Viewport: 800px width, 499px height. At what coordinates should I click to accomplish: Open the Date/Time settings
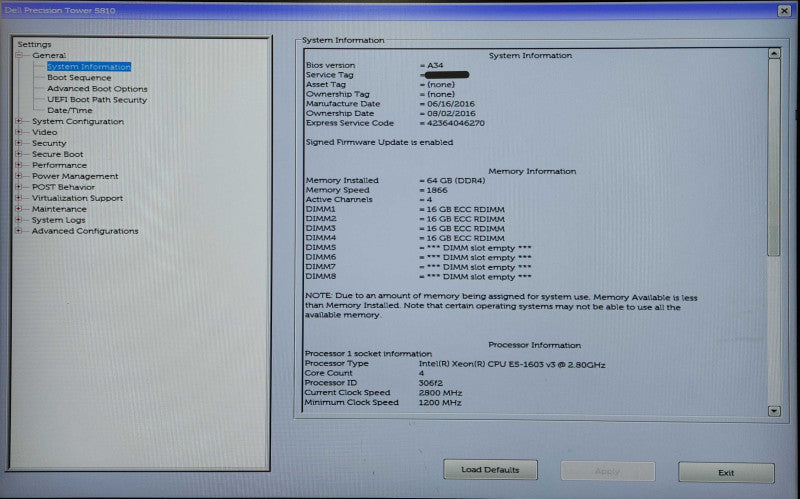pos(70,110)
